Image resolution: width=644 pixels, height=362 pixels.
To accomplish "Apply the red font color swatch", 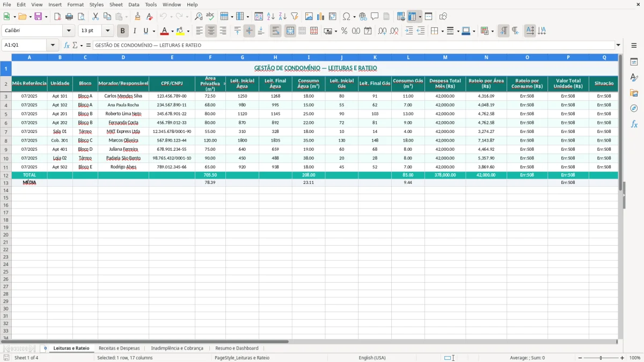I will pos(165,31).
